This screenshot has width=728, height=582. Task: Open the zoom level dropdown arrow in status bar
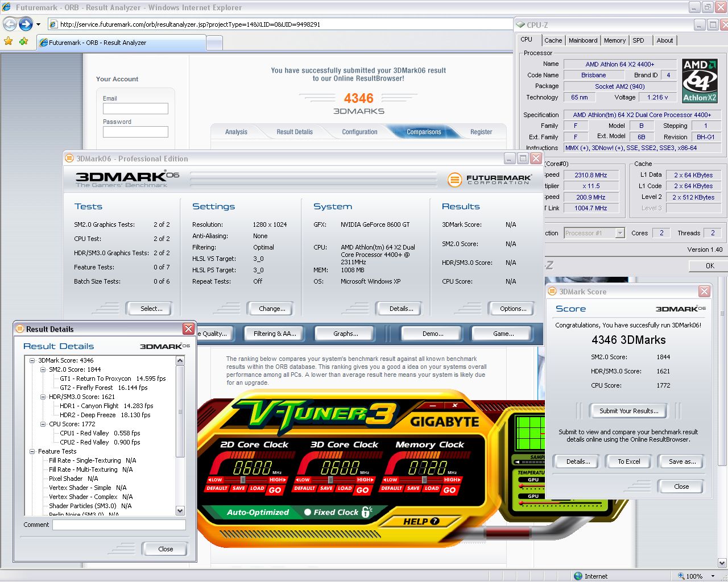point(713,576)
